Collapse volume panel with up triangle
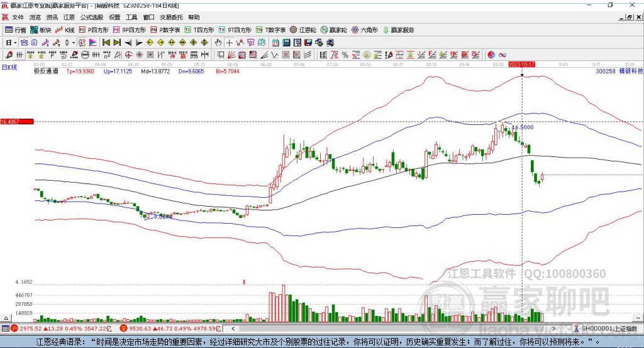 tap(6, 318)
